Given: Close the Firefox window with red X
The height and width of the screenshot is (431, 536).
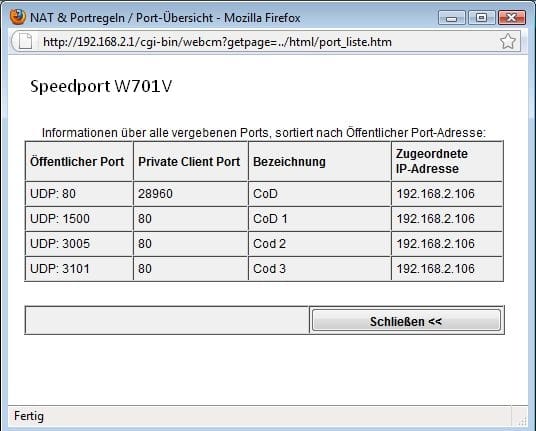Looking at the screenshot, I should (511, 17).
